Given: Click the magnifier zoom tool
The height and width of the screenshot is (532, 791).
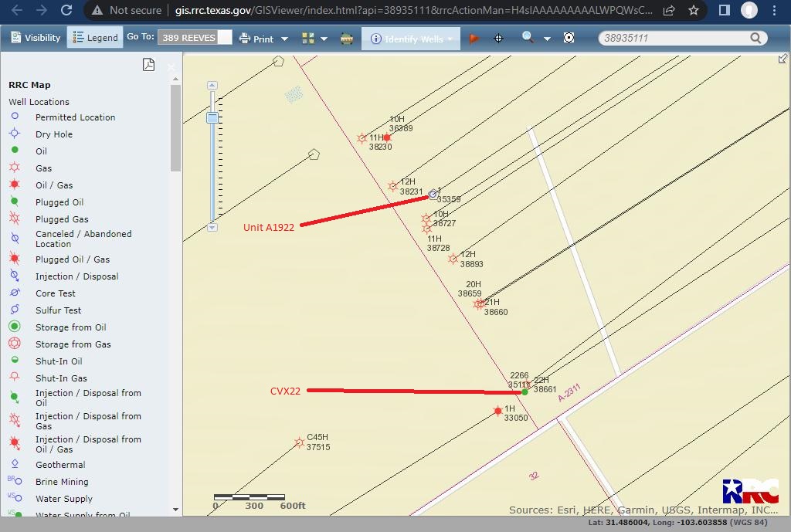Looking at the screenshot, I should point(528,37).
